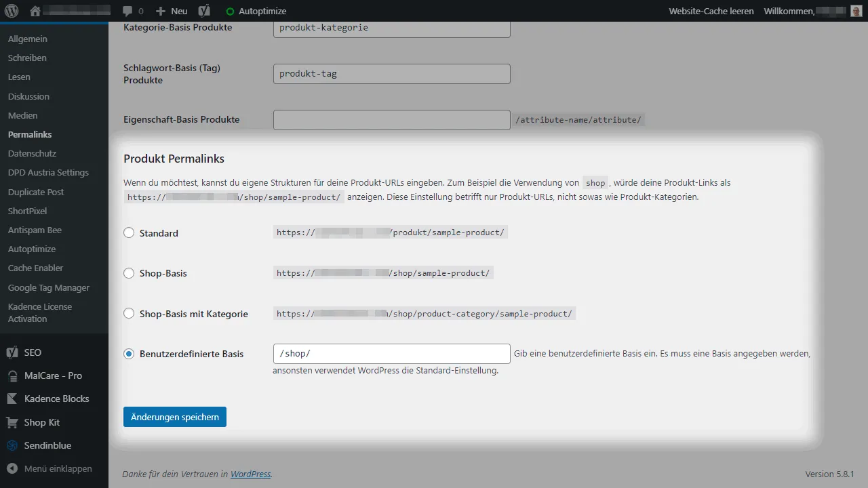Click the /attribute-name/attribute/ code text
868x488 pixels.
tap(578, 120)
